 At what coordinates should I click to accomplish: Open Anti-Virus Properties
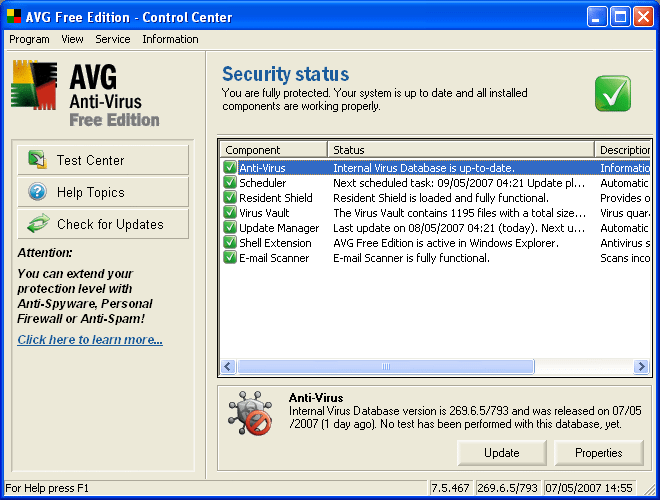599,453
